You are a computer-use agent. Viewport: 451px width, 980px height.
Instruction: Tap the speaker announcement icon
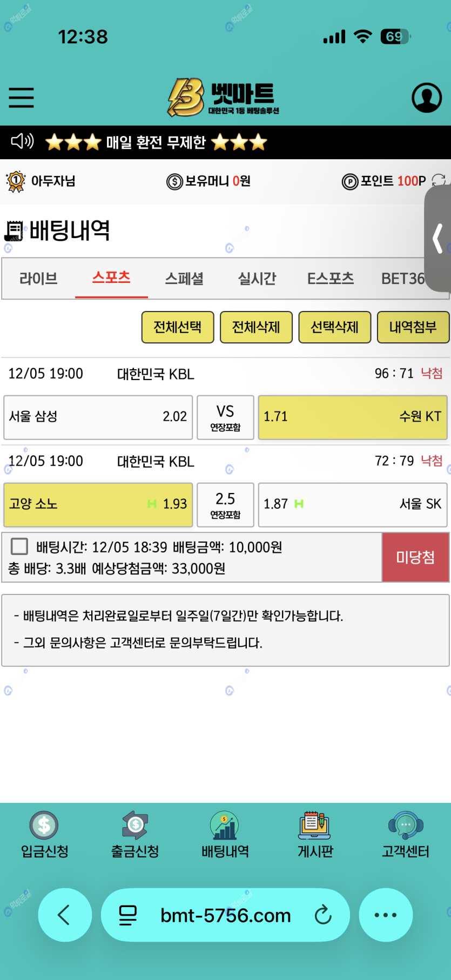click(x=22, y=141)
